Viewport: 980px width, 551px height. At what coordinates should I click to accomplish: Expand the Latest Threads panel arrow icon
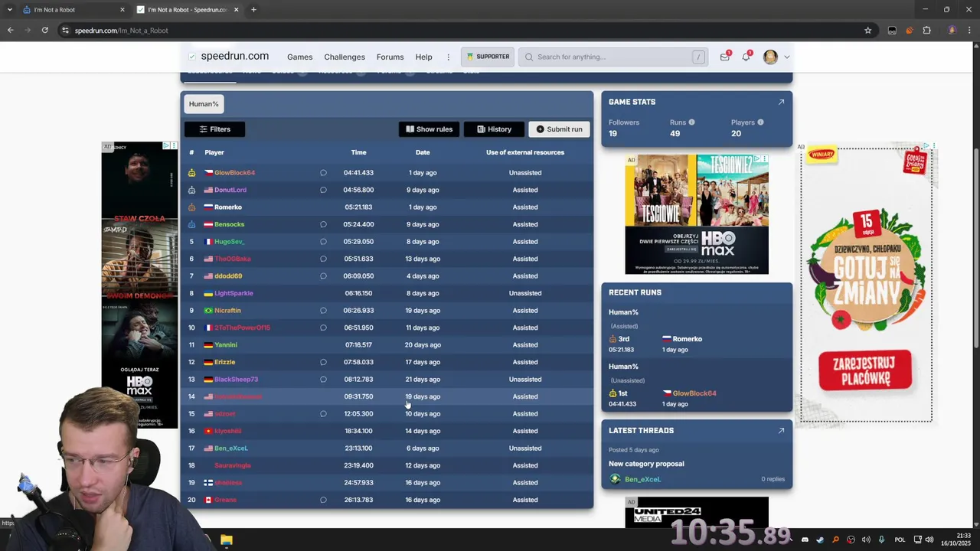click(781, 431)
